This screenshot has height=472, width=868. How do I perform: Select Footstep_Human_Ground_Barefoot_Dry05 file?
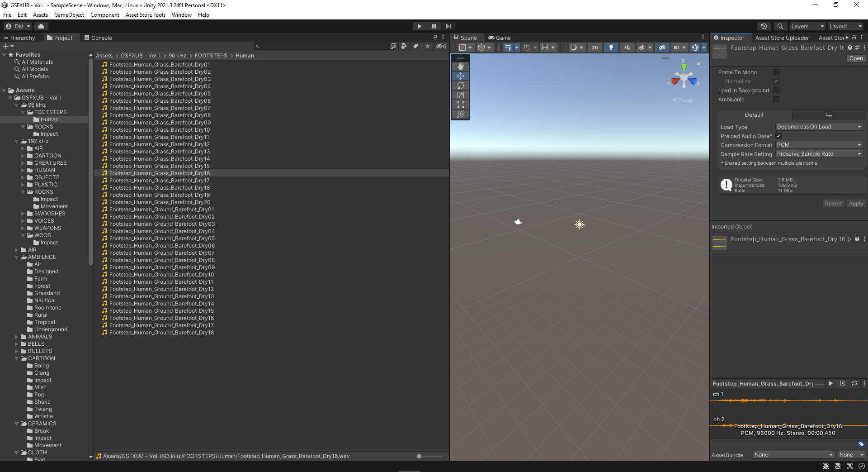(x=271, y=238)
